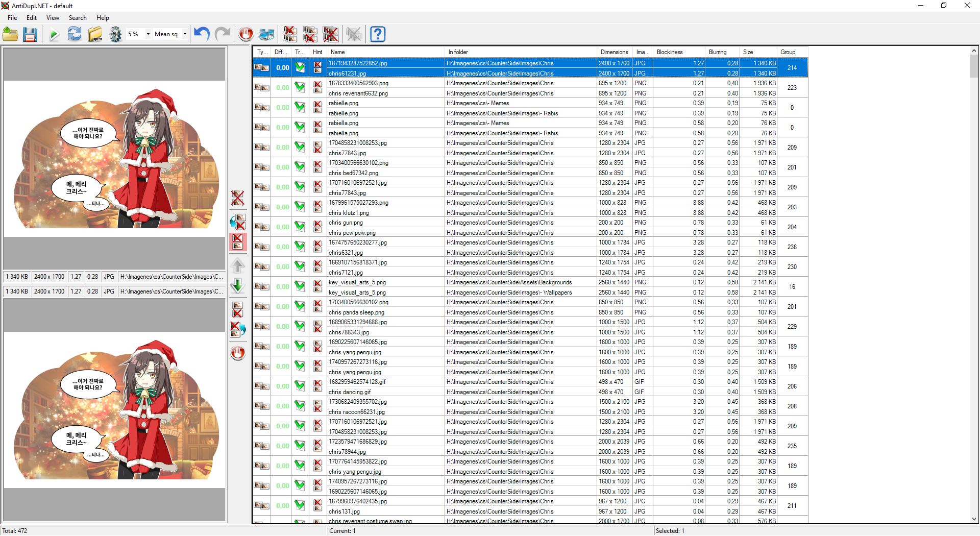Click the upper preview image of the Christmas girl
This screenshot has width=980, height=536.
point(114,158)
